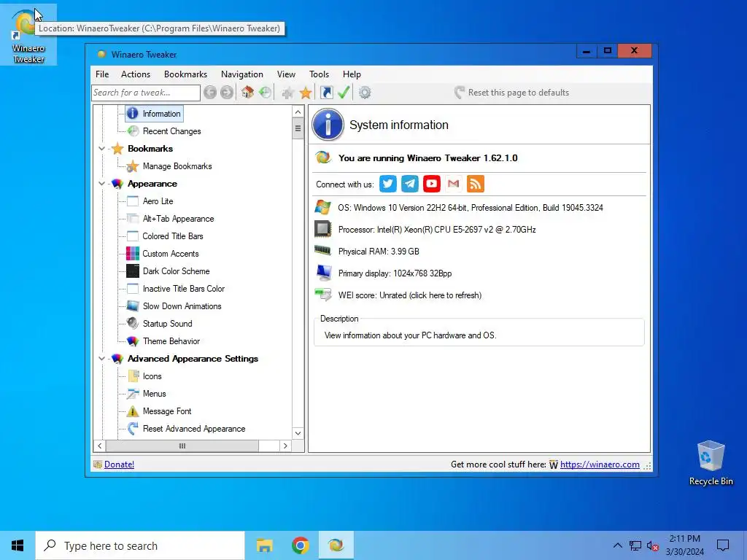Click Reset this page to defaults
This screenshot has height=560, width=747.
tap(511, 93)
